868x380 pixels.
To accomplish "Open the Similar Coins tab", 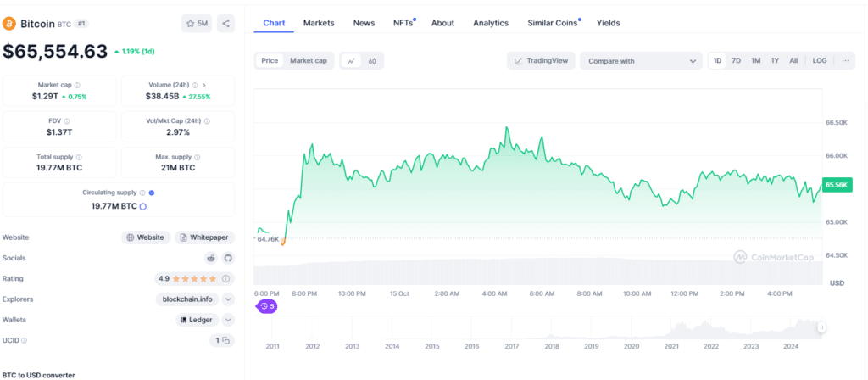I will tap(553, 23).
